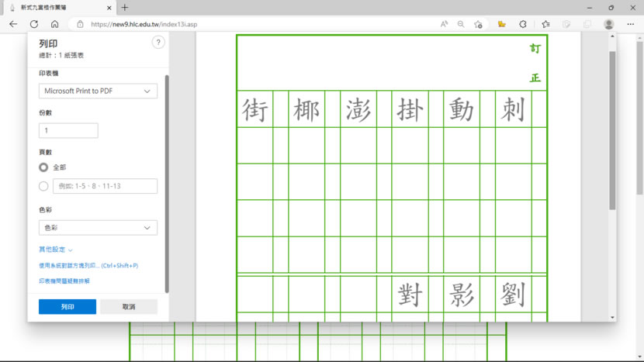Click the character 掛 in the preview
The image size is (644, 362).
410,110
